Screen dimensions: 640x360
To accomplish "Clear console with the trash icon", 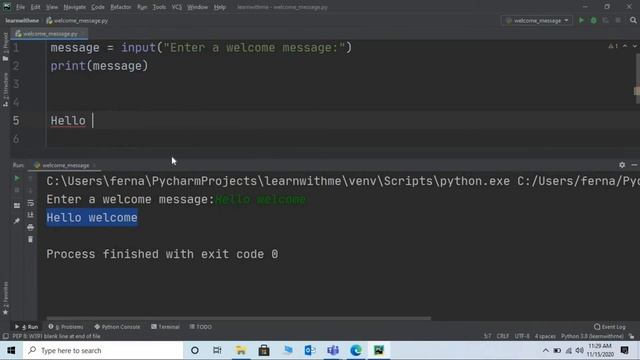I will point(31,239).
